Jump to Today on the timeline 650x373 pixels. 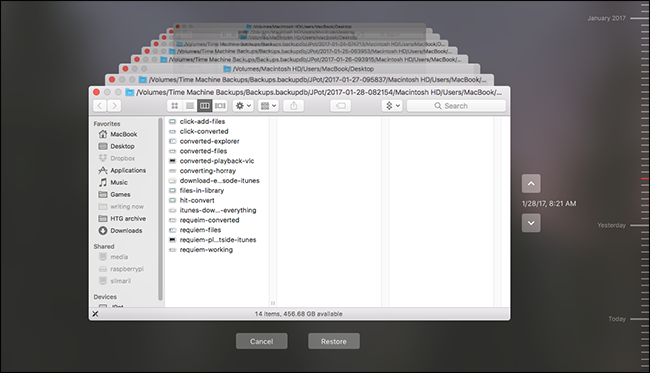tap(617, 319)
